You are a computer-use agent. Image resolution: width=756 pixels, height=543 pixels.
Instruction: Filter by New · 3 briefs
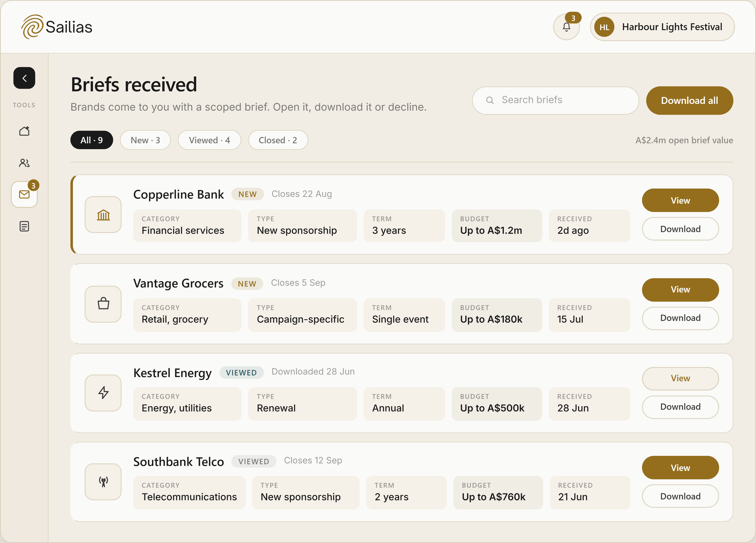point(145,140)
